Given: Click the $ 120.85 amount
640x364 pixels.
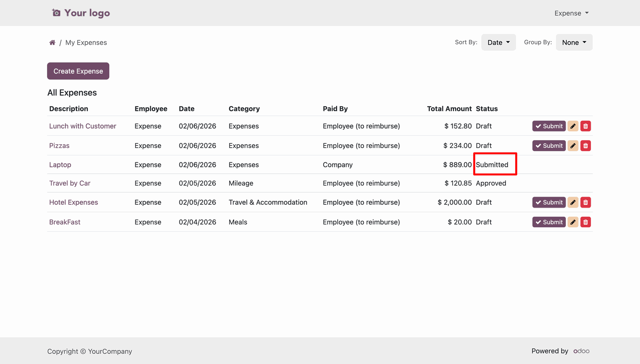Looking at the screenshot, I should (458, 183).
